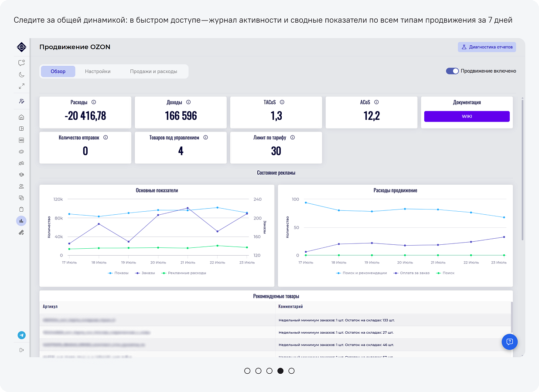Click the Состояние рекламы section heading
The height and width of the screenshot is (392, 539).
(x=276, y=173)
